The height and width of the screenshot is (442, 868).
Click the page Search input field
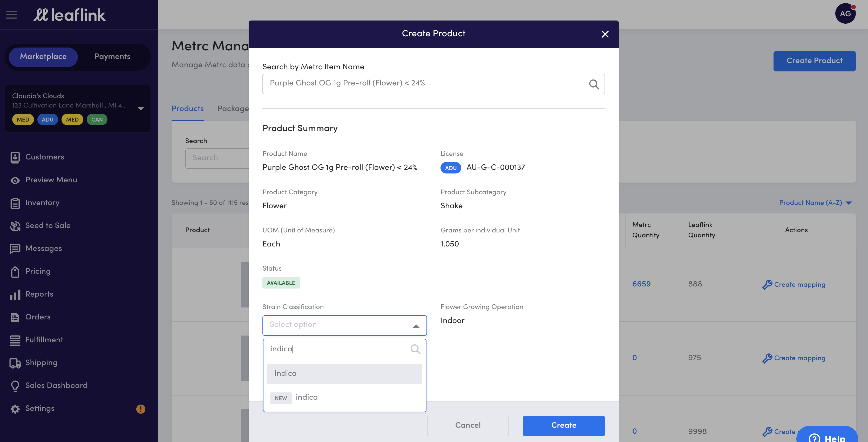[217, 158]
